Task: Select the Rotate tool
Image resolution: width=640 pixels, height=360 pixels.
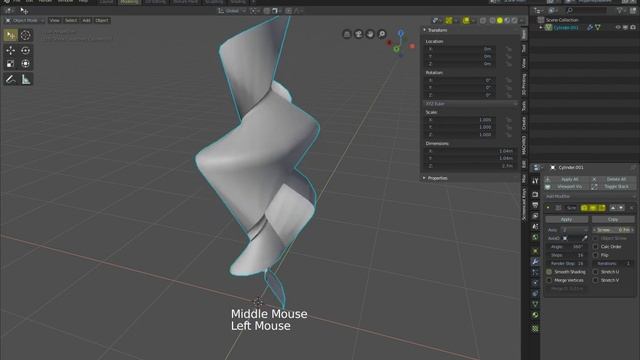Action: pos(25,50)
